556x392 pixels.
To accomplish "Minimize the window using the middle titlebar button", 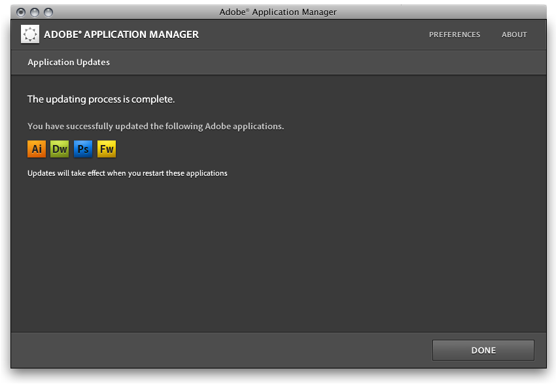I will pos(35,12).
